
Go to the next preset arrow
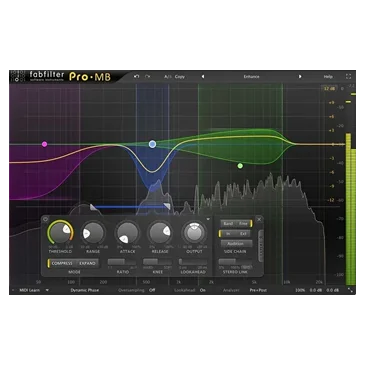click(x=300, y=77)
